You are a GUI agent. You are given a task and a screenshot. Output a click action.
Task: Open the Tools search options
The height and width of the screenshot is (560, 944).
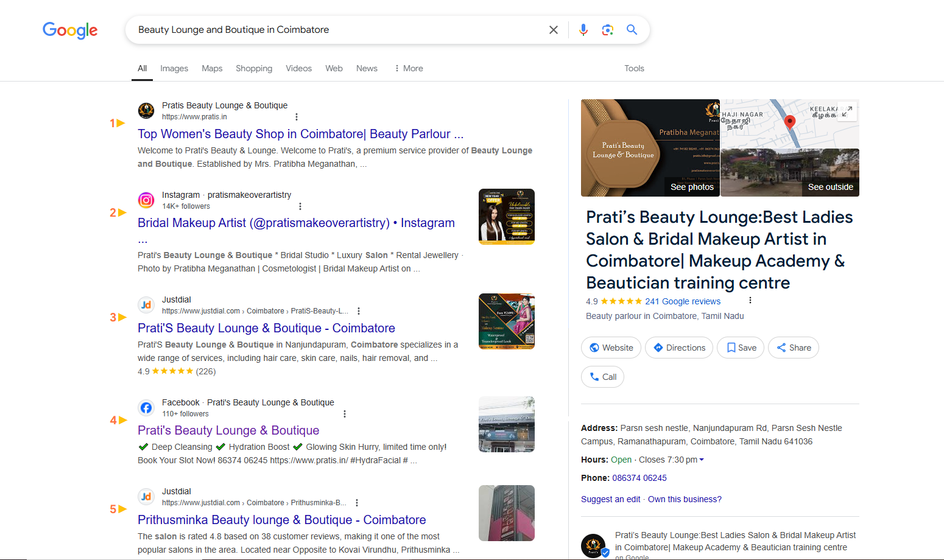633,68
